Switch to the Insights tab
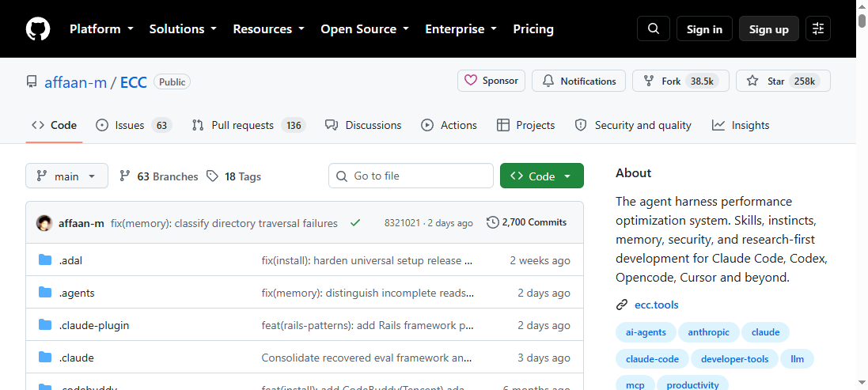 pos(741,125)
